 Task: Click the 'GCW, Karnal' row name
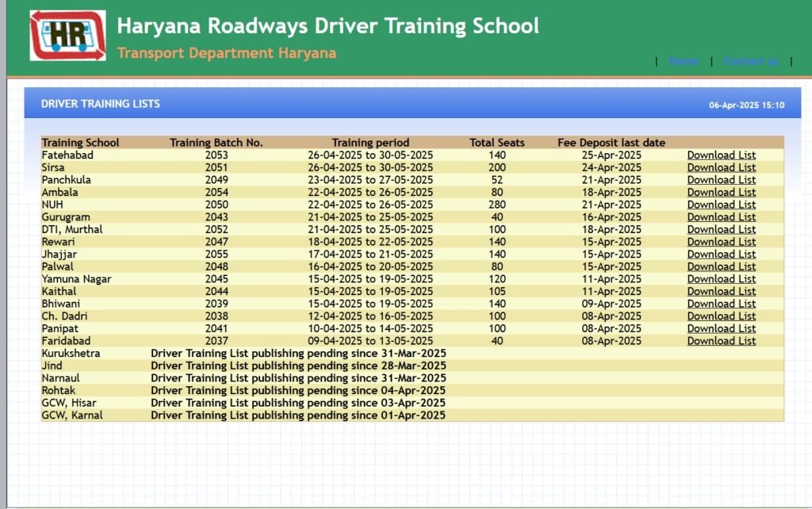72,415
